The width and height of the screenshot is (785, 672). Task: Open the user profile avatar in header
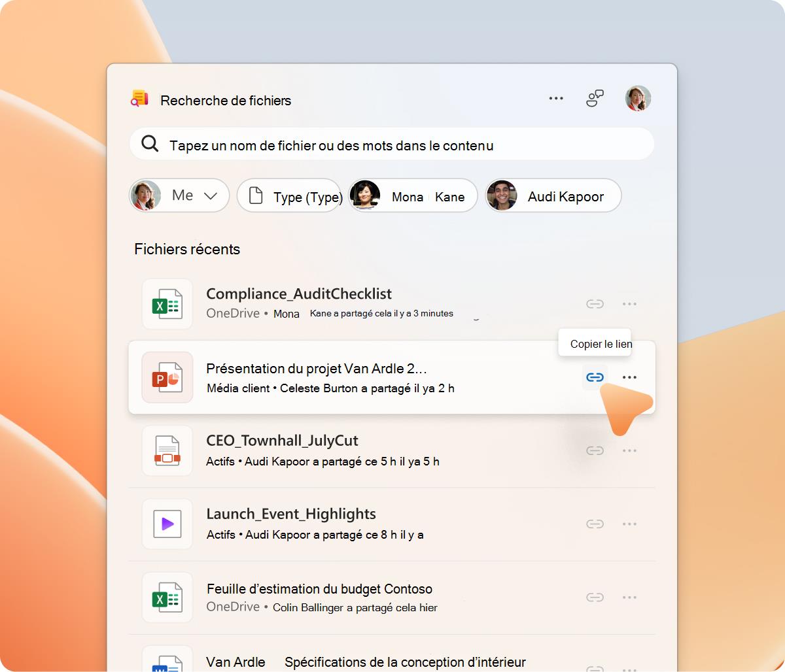point(638,99)
